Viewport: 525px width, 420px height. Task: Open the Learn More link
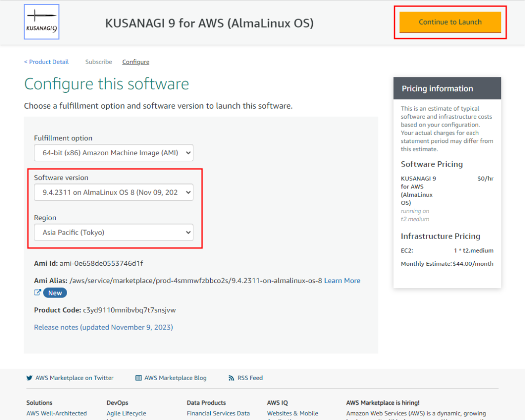pyautogui.click(x=342, y=281)
